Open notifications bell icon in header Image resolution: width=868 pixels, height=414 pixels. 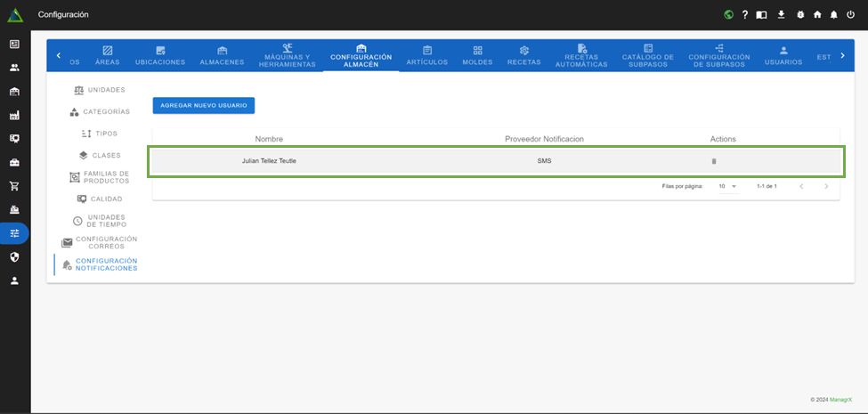834,14
